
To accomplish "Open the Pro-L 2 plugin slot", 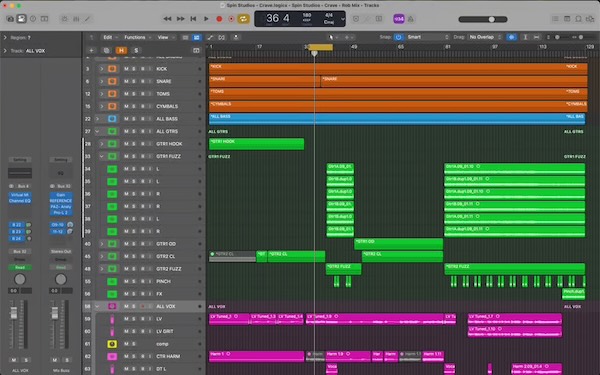I will (x=60, y=212).
